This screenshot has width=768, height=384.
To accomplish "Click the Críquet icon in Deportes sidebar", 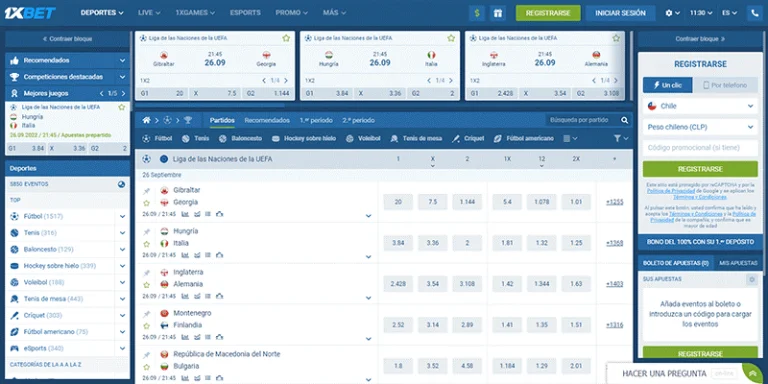I will tap(14, 315).
